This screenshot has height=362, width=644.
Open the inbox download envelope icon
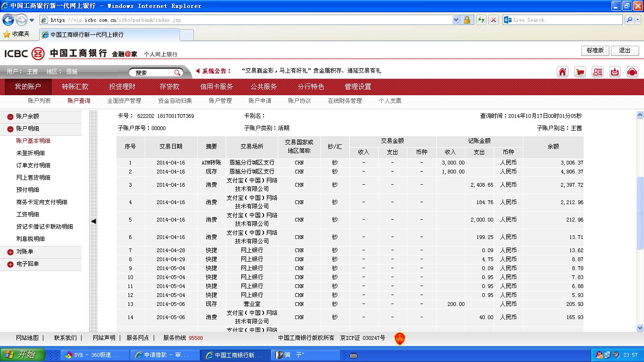point(615,72)
